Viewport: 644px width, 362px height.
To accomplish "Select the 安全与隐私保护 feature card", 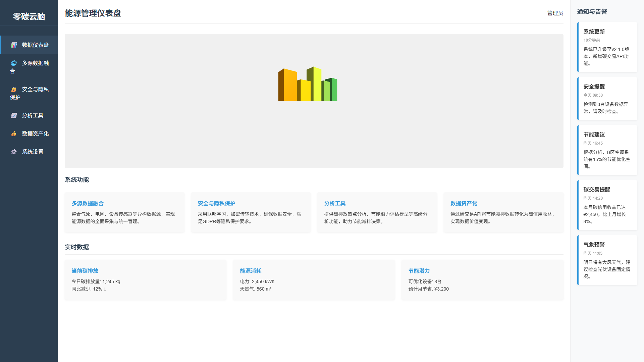I will [x=251, y=212].
